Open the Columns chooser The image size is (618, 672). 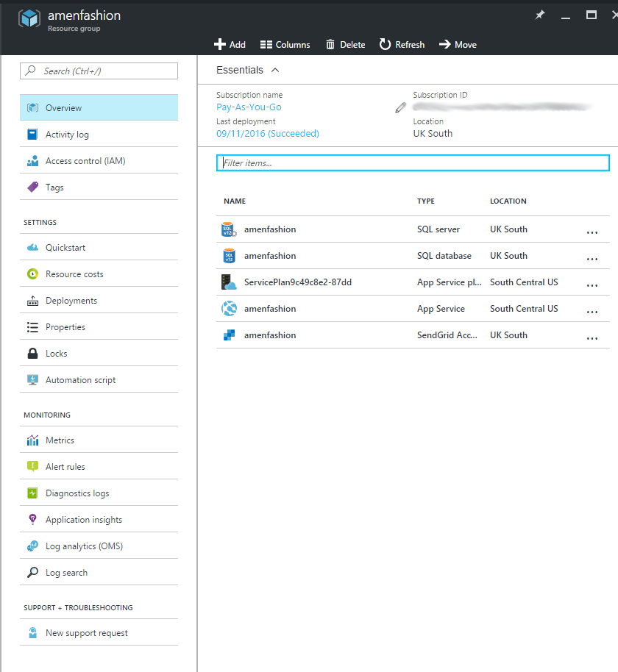pyautogui.click(x=285, y=45)
